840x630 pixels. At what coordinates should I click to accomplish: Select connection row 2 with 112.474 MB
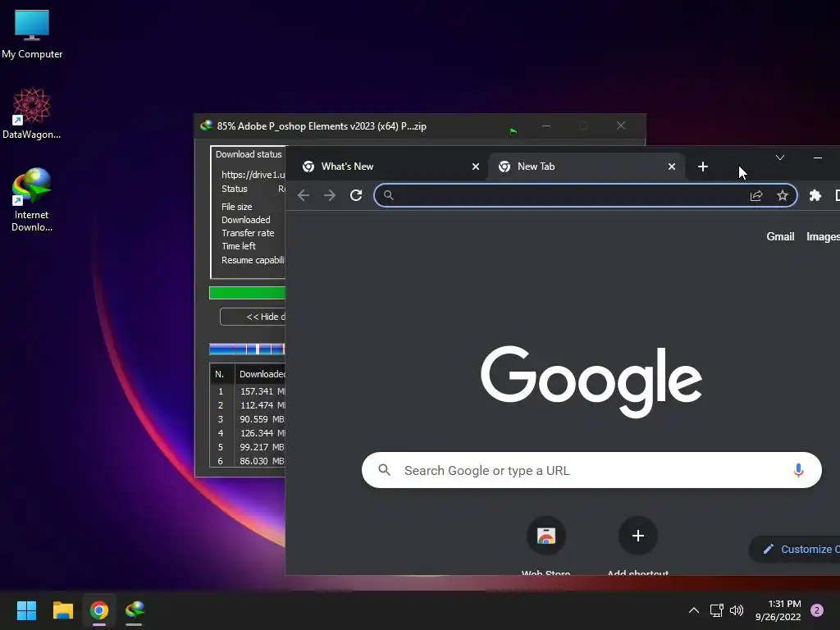click(248, 405)
